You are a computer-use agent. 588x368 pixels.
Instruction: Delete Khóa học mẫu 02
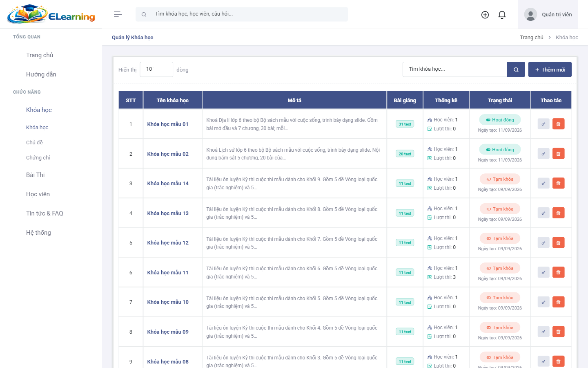point(559,154)
